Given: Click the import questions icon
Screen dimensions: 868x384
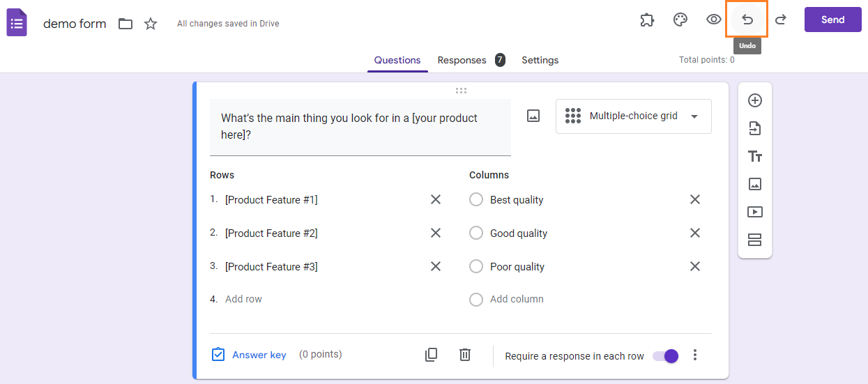Looking at the screenshot, I should (x=754, y=128).
